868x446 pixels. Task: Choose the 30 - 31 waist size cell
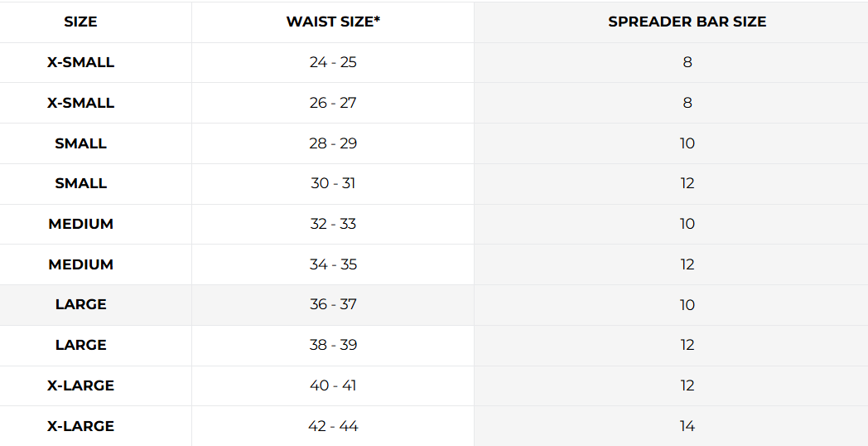[x=333, y=183]
